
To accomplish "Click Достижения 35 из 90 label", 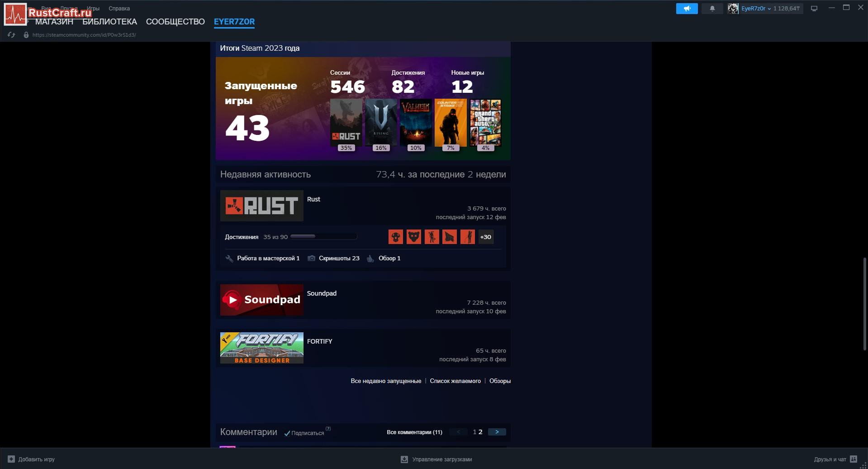I will [256, 237].
